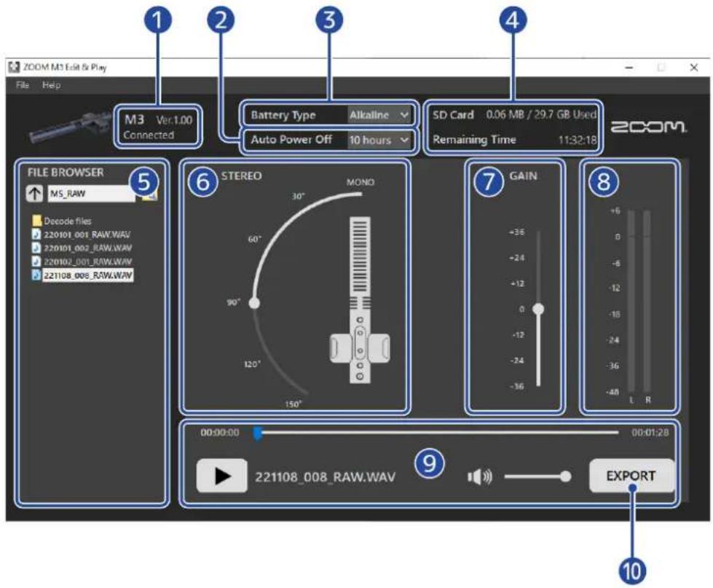Close the ZOOM M3 Edit & Play window

694,68
